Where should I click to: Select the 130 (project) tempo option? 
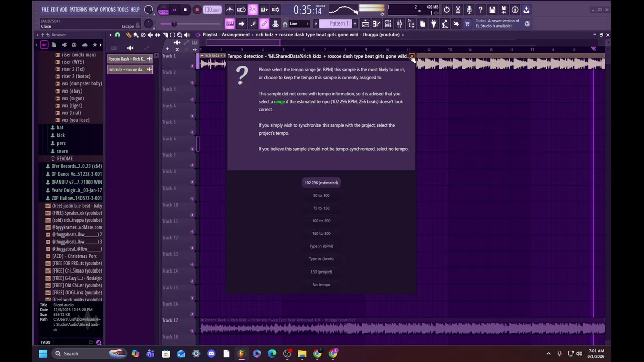321,271
